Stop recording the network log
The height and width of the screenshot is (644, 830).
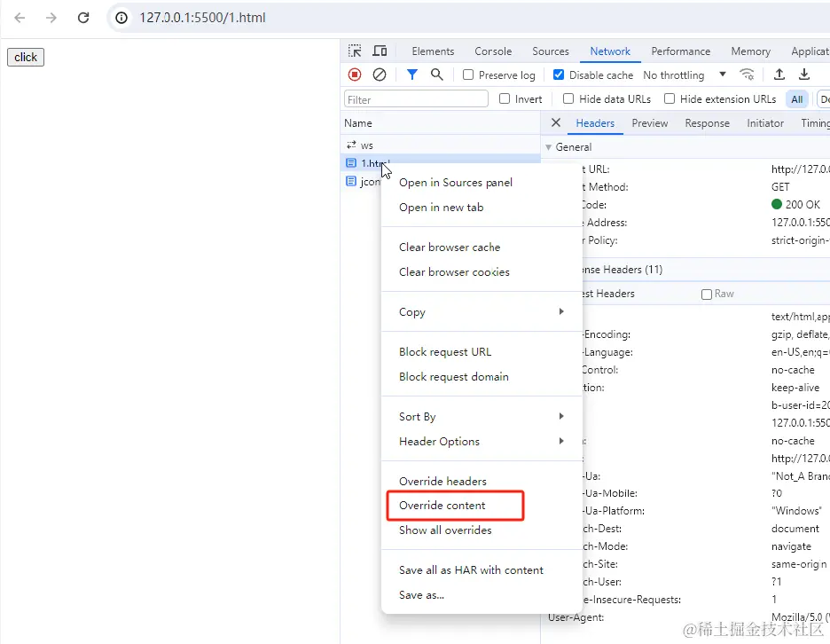click(x=355, y=75)
